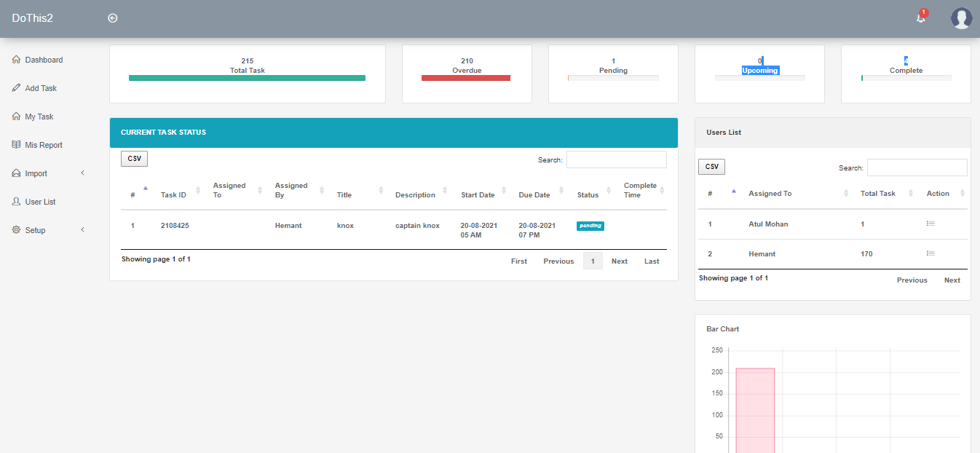Image resolution: width=980 pixels, height=453 pixels.
Task: Click the sidebar collapse arrow icon
Action: [x=113, y=18]
